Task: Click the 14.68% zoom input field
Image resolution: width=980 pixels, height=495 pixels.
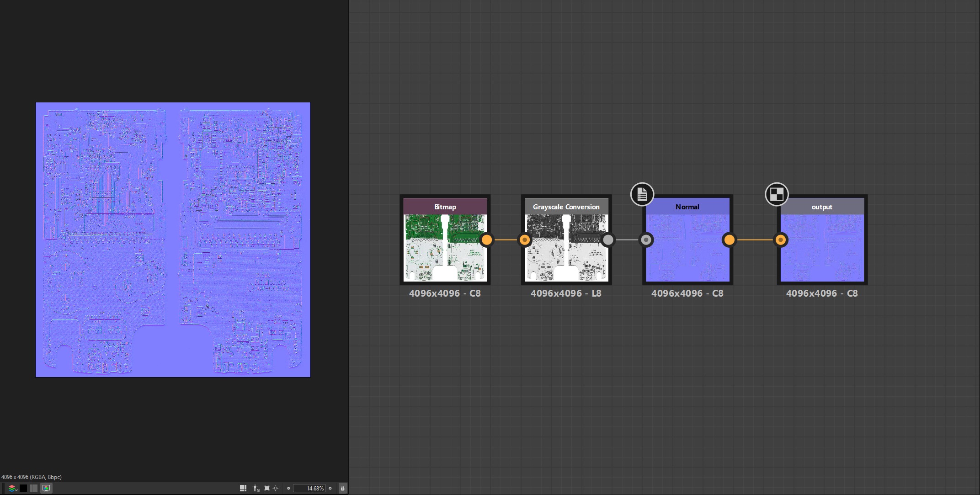Action: tap(309, 488)
